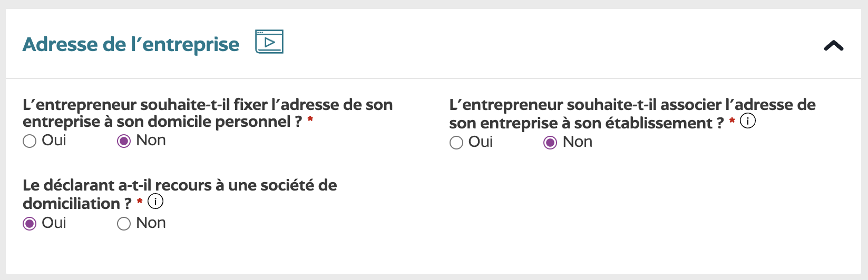Click the établissement address question text
This screenshot has width=868, height=280.
click(x=632, y=114)
